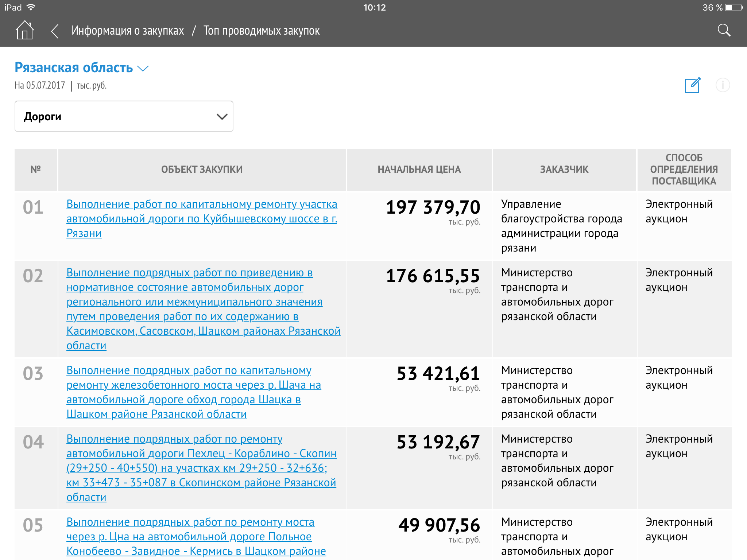Select Топ проводимых закупок breadcrumb
Screen dimensions: 747x560
tap(262, 31)
